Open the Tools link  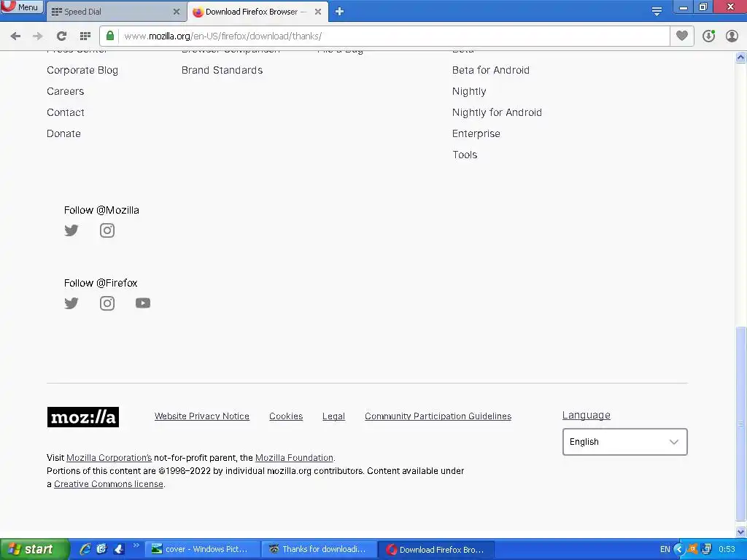[x=465, y=155]
